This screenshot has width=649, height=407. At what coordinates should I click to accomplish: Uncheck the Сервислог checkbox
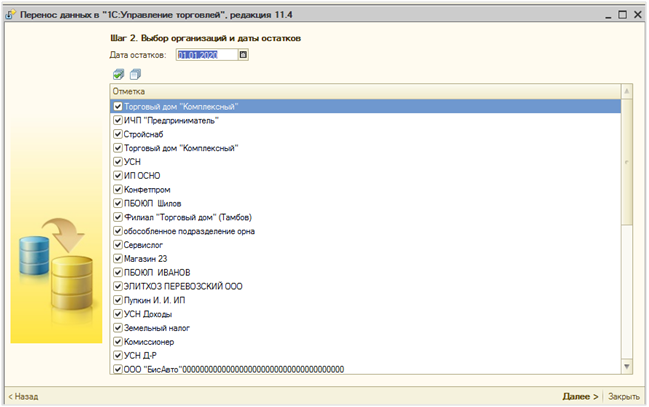click(x=118, y=245)
